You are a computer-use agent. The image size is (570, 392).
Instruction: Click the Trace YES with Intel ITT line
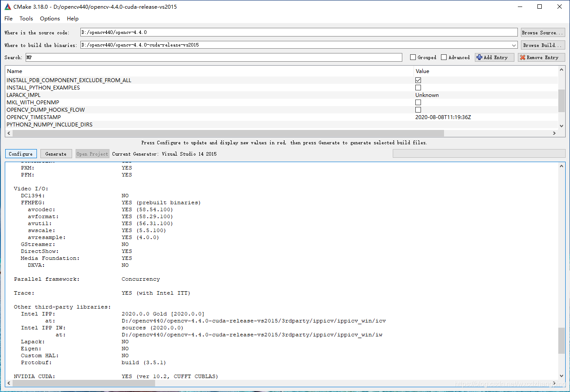[102, 293]
